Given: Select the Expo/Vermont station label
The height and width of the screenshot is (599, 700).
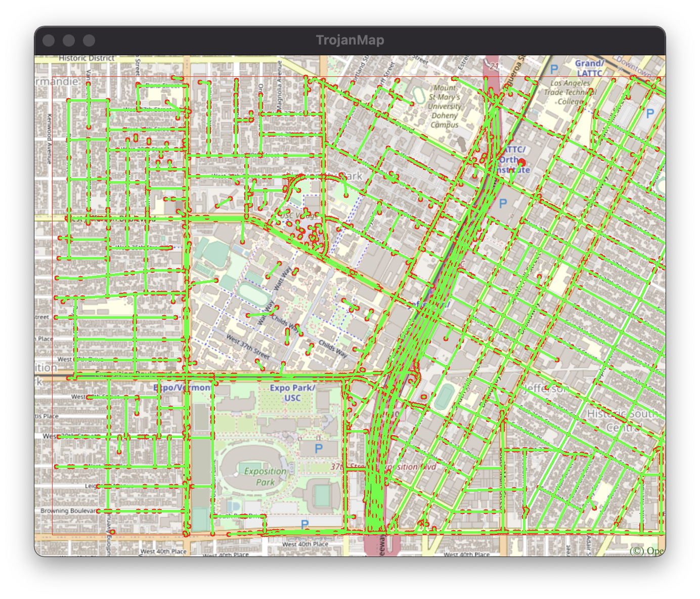Looking at the screenshot, I should click(182, 388).
